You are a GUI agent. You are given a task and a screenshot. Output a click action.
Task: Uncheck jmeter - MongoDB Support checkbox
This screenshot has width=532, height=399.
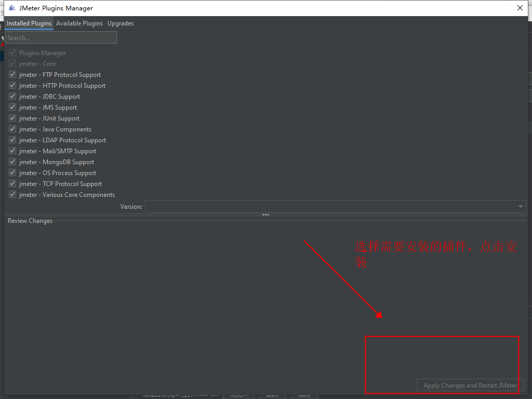12,162
